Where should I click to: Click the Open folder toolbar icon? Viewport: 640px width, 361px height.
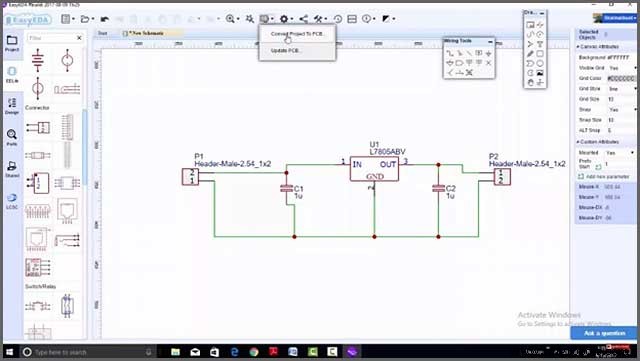point(85,19)
